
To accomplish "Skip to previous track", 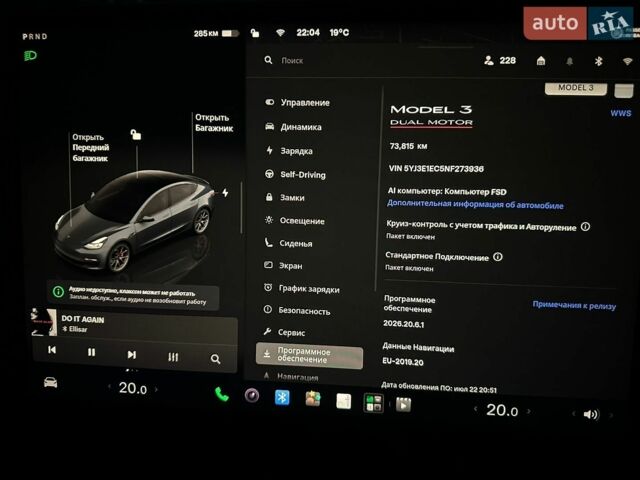I will [52, 350].
